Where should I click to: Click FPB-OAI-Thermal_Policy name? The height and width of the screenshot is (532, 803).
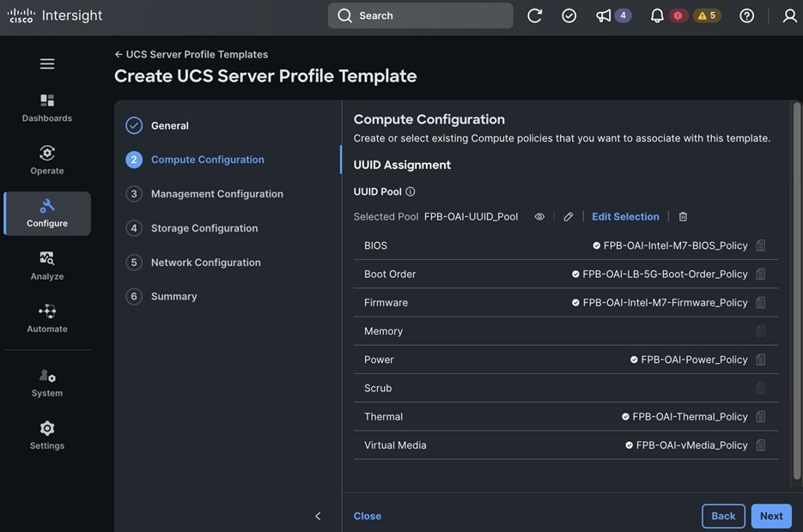click(x=690, y=417)
